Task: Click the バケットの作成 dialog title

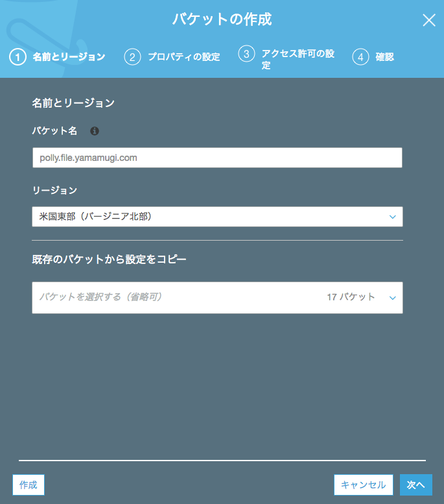Action: coord(222,19)
